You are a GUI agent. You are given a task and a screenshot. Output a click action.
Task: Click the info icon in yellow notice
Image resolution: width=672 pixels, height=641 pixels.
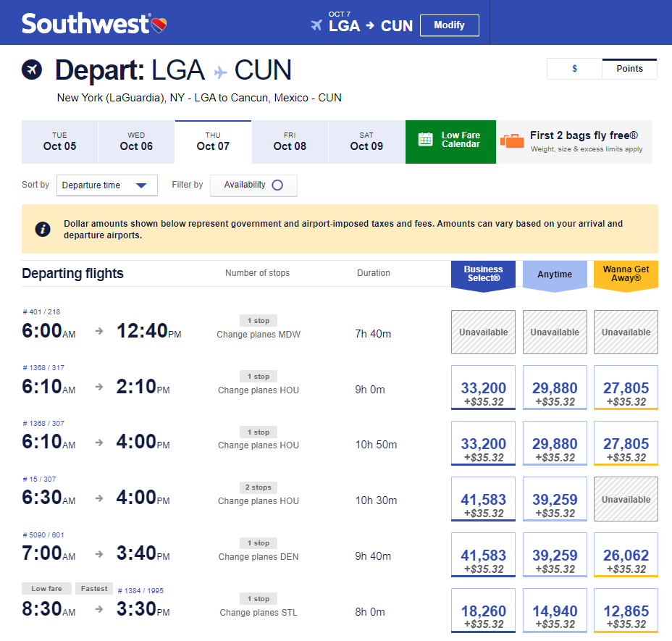tap(43, 229)
